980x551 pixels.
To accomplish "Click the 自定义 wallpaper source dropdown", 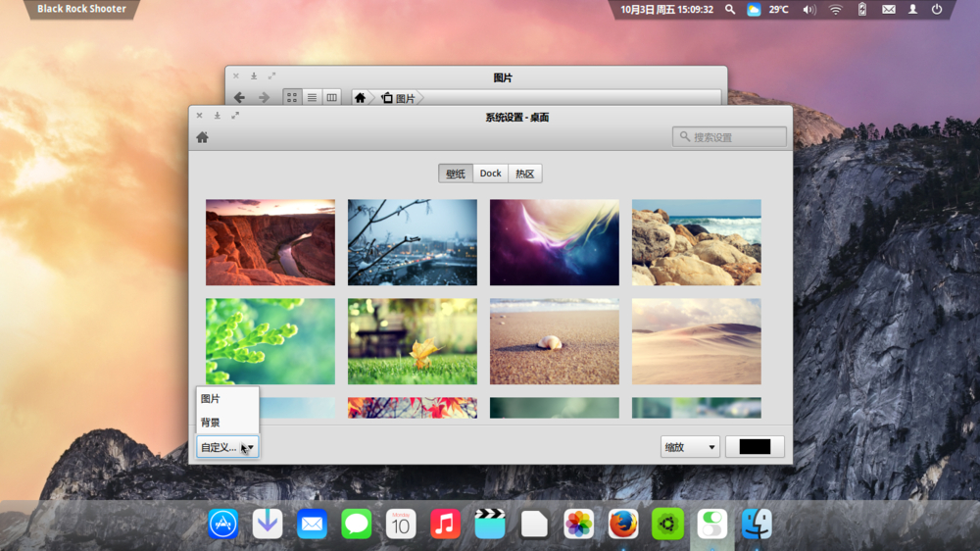I will click(227, 447).
